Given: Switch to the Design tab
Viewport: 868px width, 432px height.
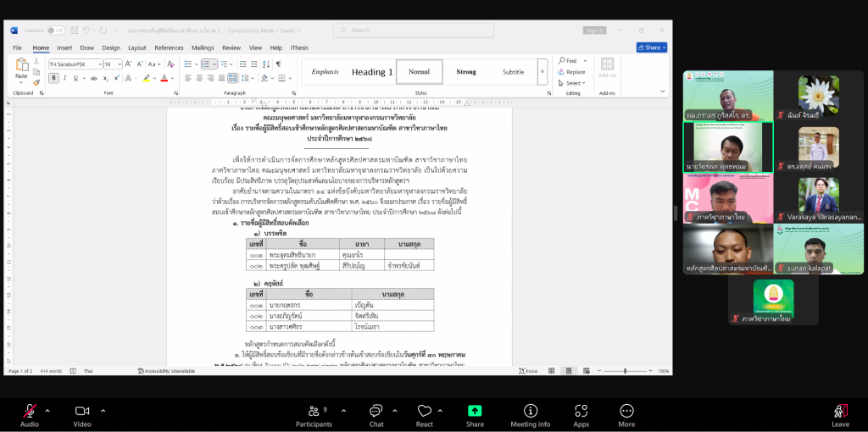Looking at the screenshot, I should [x=111, y=47].
